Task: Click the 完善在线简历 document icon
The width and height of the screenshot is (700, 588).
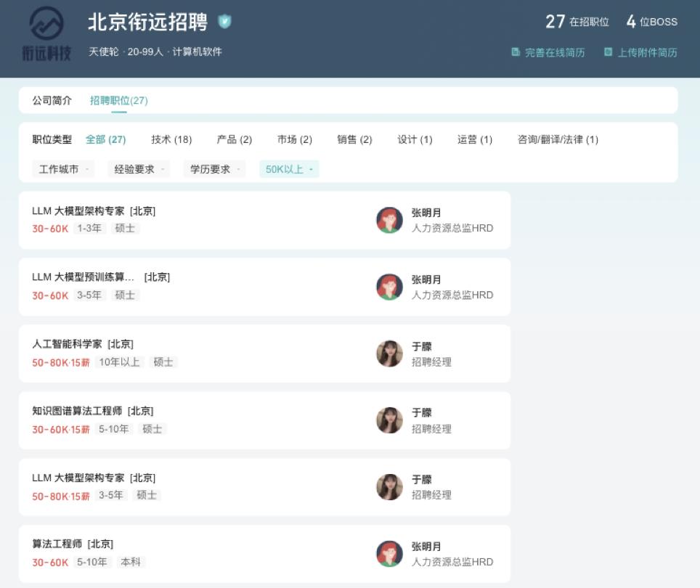Action: [x=516, y=52]
